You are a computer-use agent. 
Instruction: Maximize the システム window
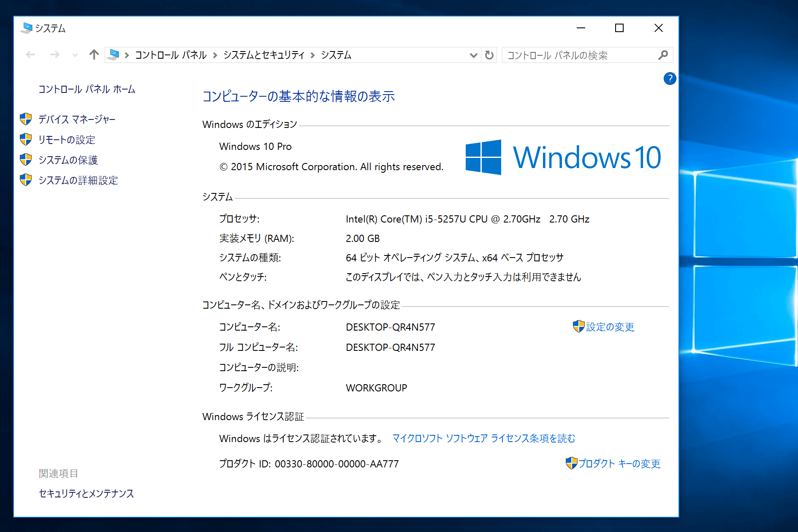619,28
